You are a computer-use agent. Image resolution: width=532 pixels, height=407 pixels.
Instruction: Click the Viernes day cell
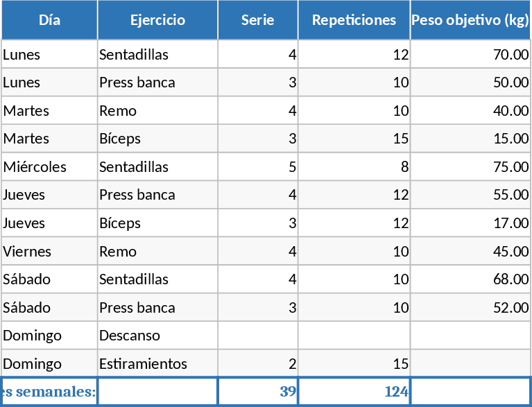point(49,252)
